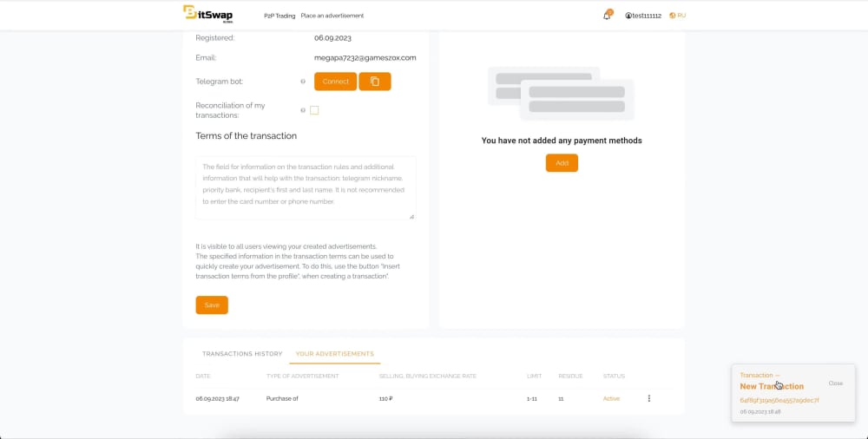The height and width of the screenshot is (439, 868).
Task: Select Your Advertisements tab
Action: (335, 354)
